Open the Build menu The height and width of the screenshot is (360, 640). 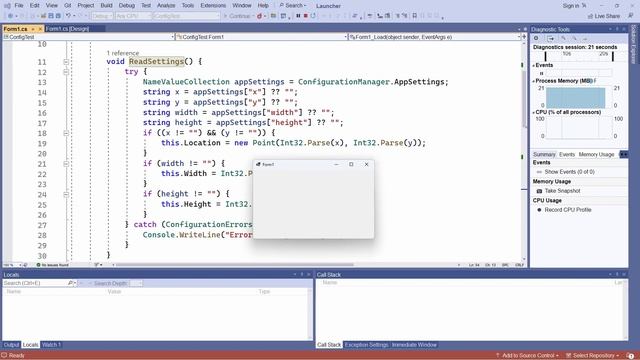click(106, 6)
